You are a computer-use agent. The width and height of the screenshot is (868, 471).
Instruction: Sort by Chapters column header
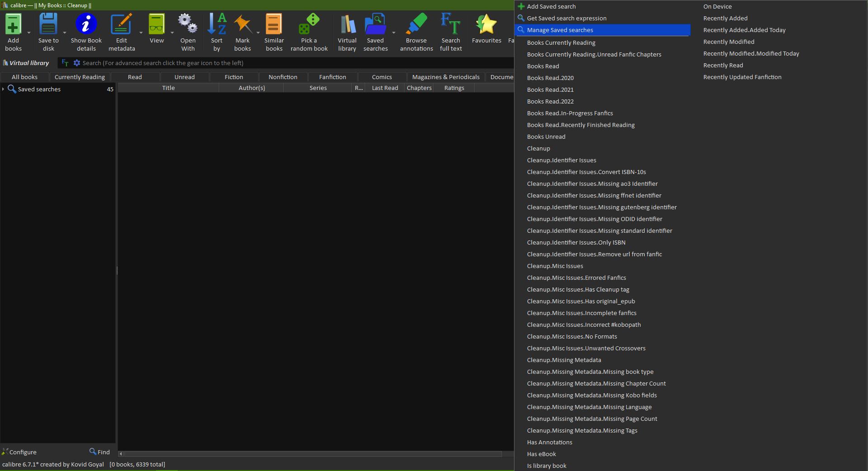click(x=419, y=88)
